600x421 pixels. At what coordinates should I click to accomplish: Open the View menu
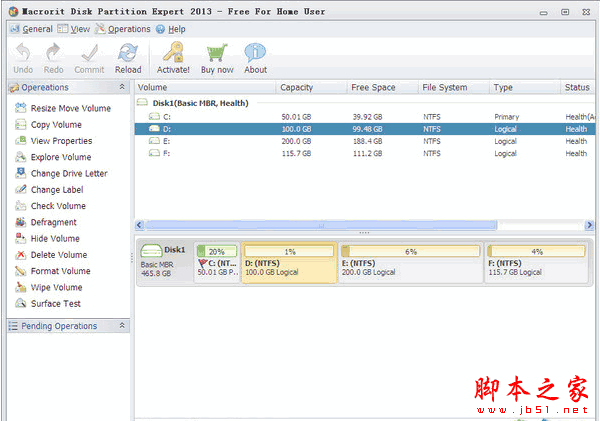click(x=74, y=29)
